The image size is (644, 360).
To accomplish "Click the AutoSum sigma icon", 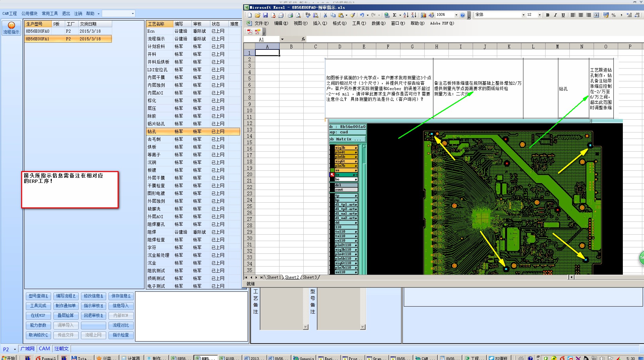I will point(395,15).
